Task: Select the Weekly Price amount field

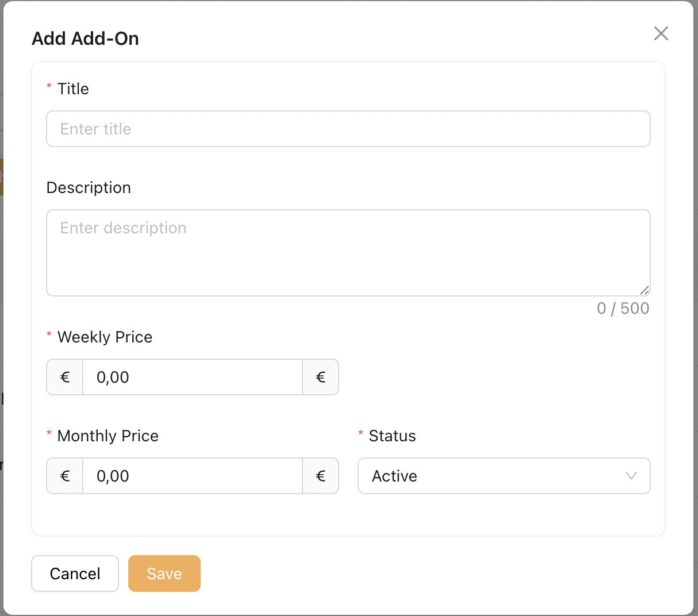Action: (193, 377)
